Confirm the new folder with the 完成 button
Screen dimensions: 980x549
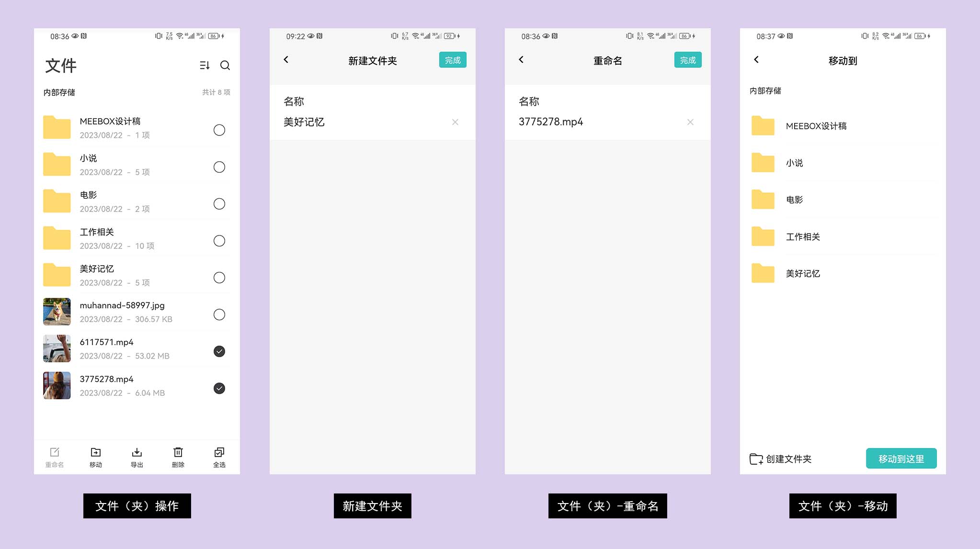[452, 60]
